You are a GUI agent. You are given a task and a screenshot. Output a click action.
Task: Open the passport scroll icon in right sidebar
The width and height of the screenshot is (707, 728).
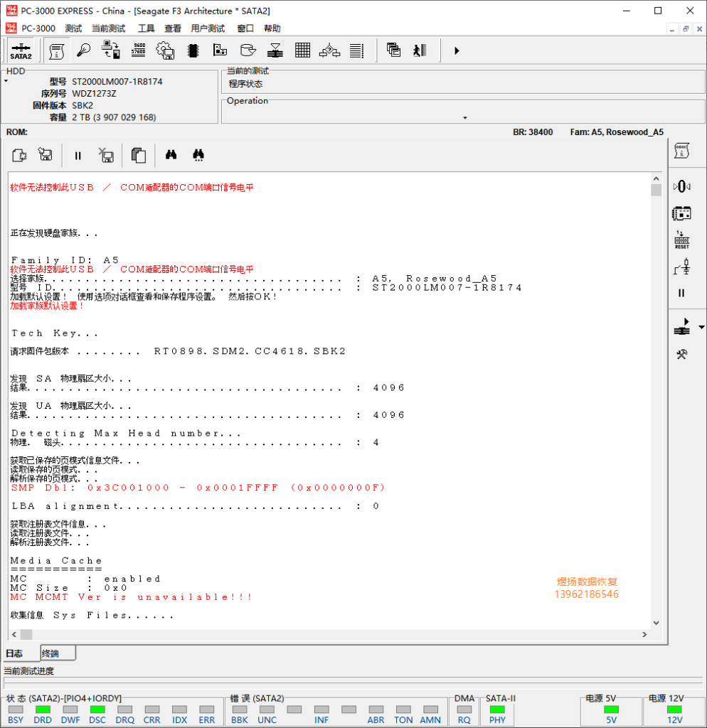point(681,151)
